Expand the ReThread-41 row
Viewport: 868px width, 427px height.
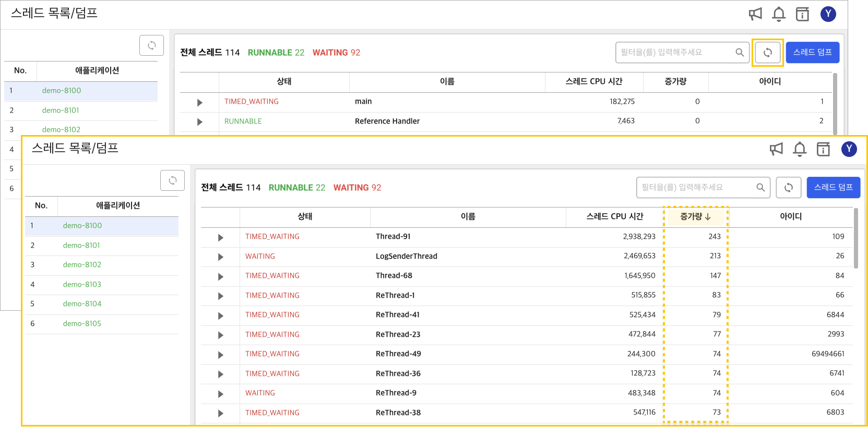(221, 316)
